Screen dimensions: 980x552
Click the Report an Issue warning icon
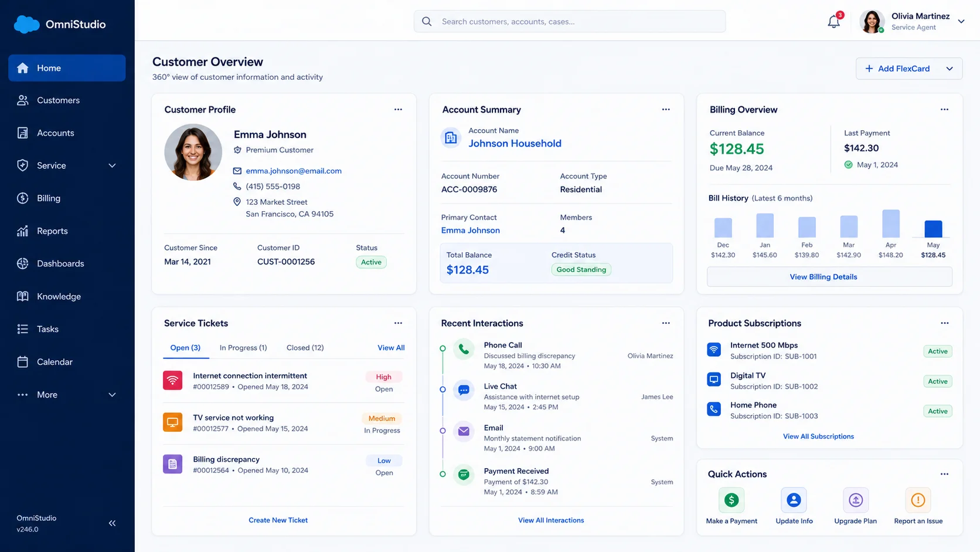(918, 500)
